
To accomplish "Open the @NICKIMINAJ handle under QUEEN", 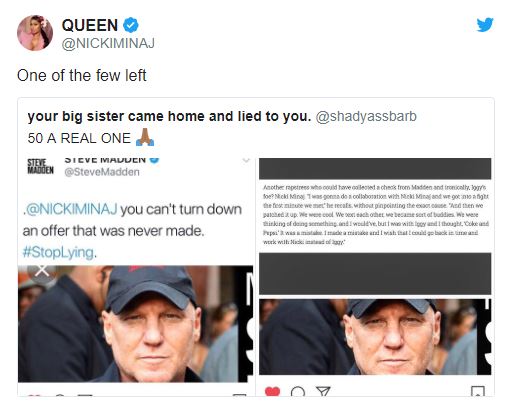I will (x=108, y=43).
